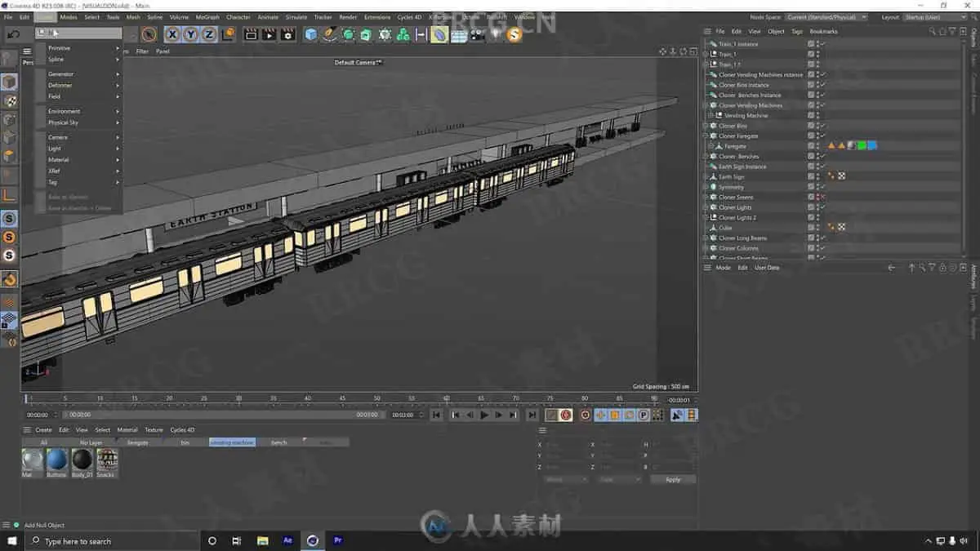Click the Go to Start playback button
The width and height of the screenshot is (980, 551).
pos(437,415)
